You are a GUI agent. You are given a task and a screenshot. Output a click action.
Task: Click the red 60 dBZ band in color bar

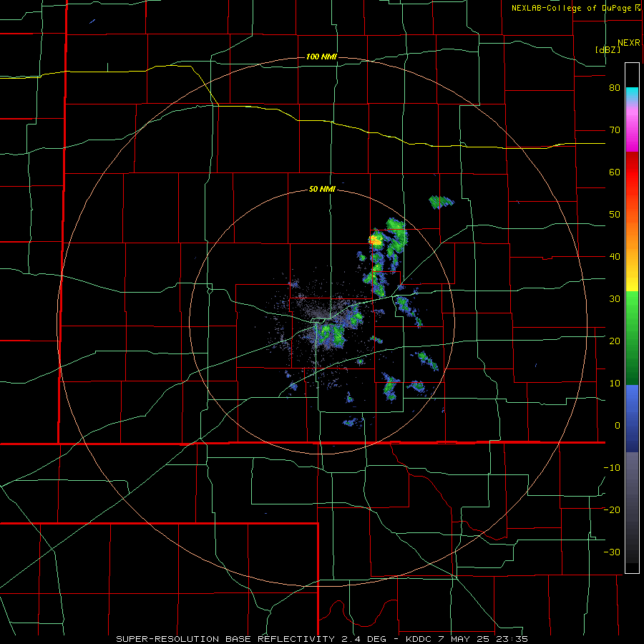point(632,172)
